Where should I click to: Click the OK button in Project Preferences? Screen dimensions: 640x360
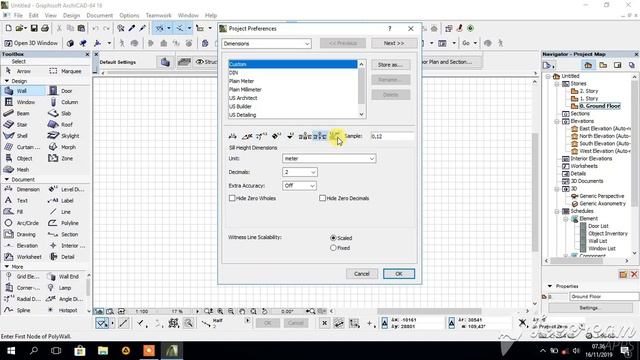pyautogui.click(x=399, y=273)
